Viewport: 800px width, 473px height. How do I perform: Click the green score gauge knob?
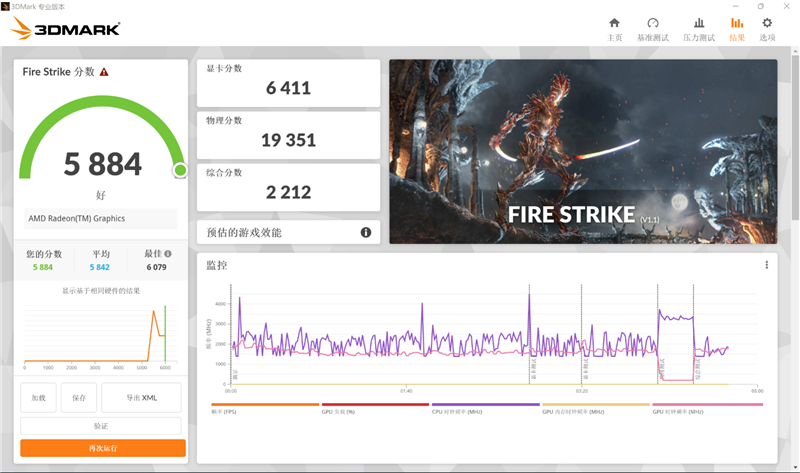[x=180, y=170]
